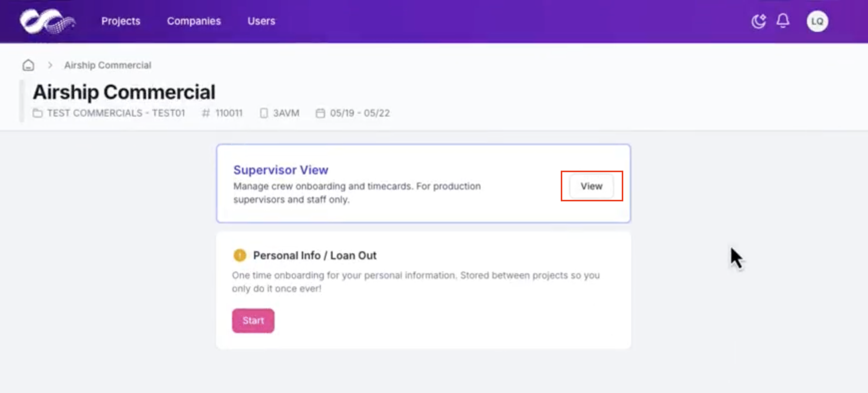Click the Airship Commercial breadcrumb link
Screen dimensions: 868x393
click(x=108, y=65)
